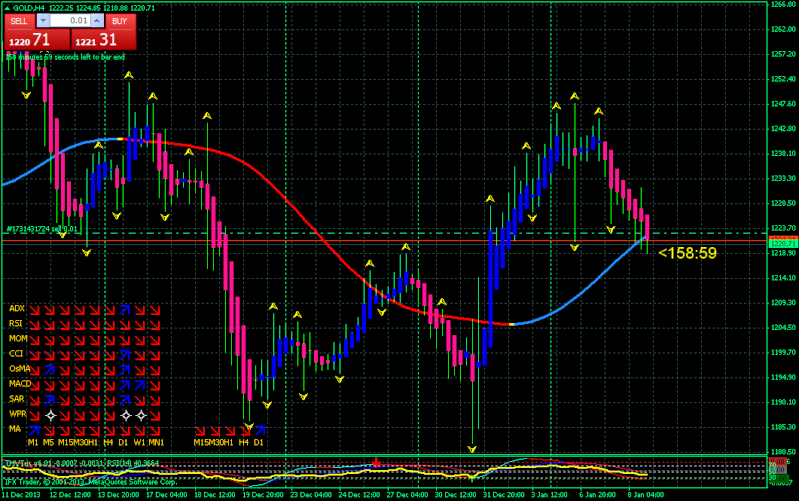Click the blue ADX arrow for D1

pos(125,310)
